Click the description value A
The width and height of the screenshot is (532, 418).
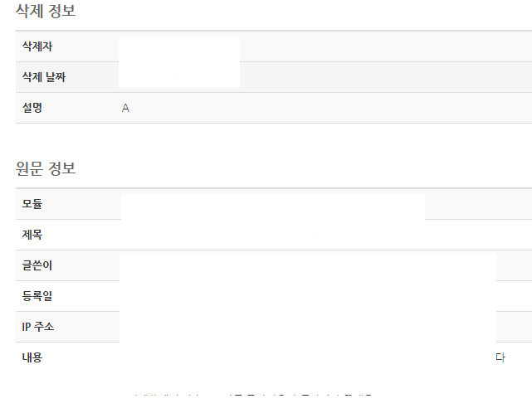point(125,108)
